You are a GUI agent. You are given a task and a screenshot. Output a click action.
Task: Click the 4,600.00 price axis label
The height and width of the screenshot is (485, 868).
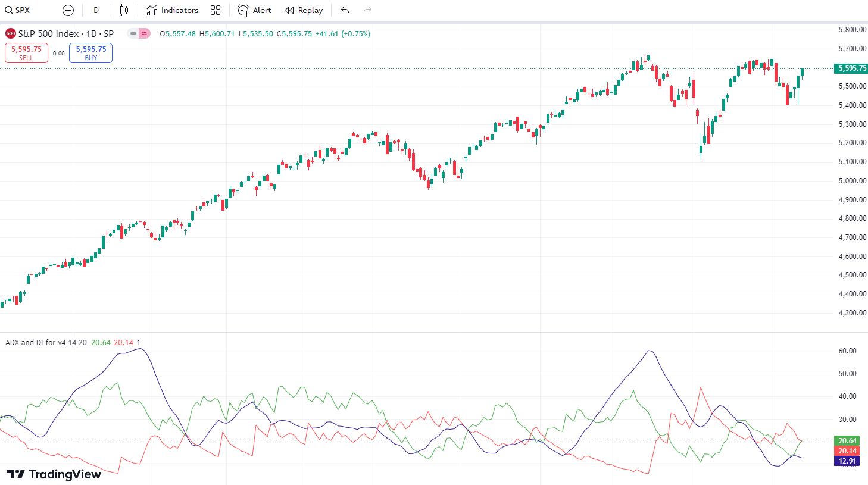tap(852, 256)
